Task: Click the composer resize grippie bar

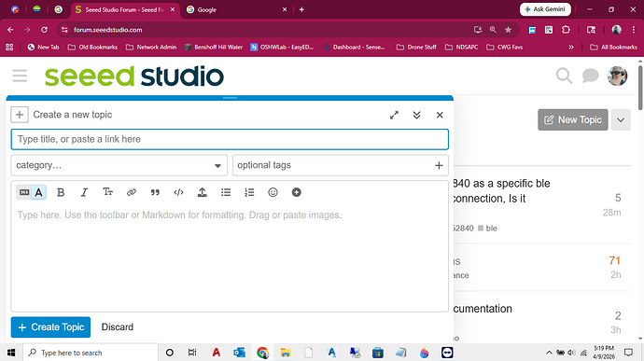Action: [x=230, y=98]
